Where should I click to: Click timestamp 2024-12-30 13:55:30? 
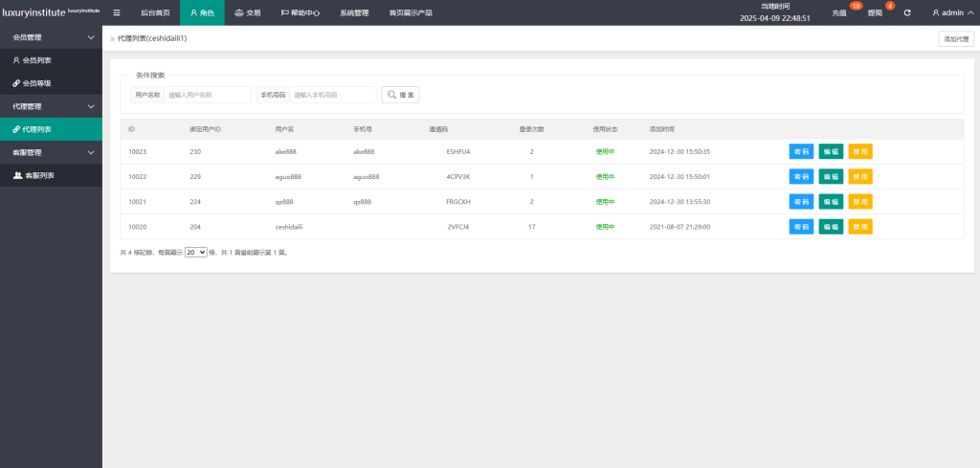(x=680, y=202)
